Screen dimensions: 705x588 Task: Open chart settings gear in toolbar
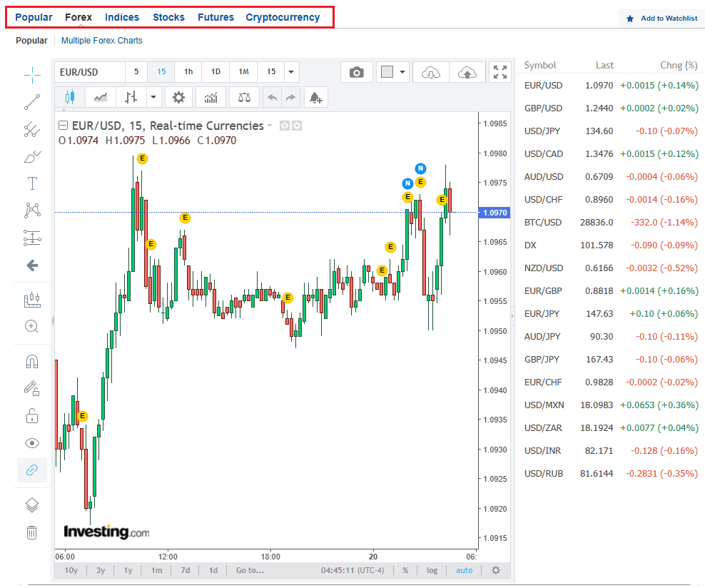pos(178,98)
